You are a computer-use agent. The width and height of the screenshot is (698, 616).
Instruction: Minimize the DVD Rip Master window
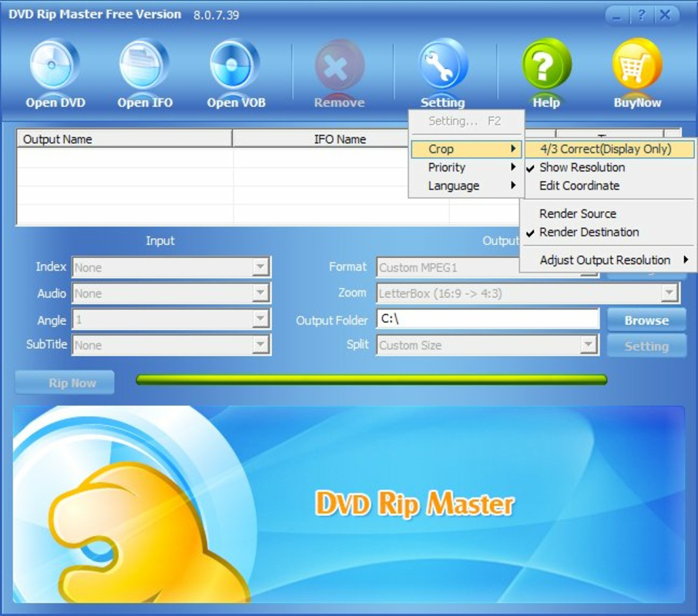(x=617, y=16)
